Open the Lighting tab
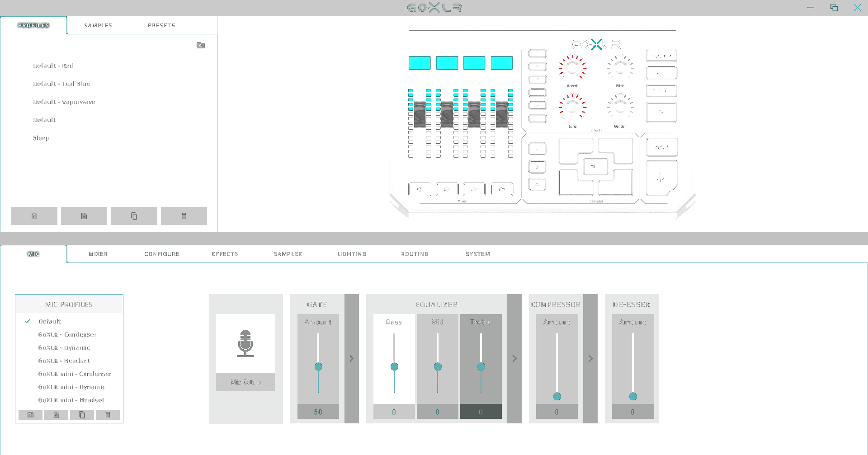Image resolution: width=868 pixels, height=455 pixels. (352, 254)
